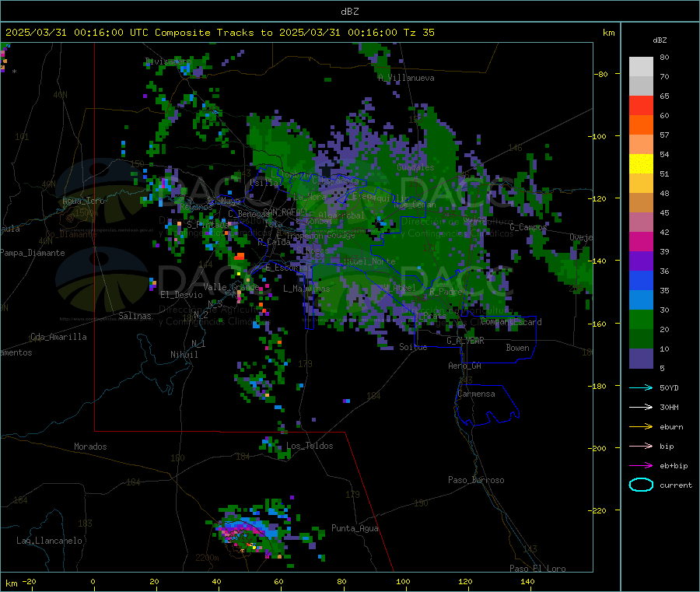This screenshot has height=592, width=700.
Task: Select the orange swatch below 60 dBZ
Action: click(x=641, y=125)
